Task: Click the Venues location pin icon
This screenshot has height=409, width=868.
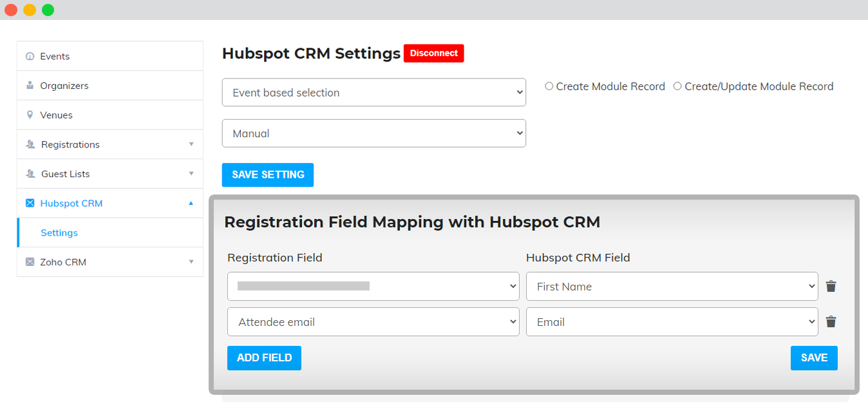Action: [30, 115]
